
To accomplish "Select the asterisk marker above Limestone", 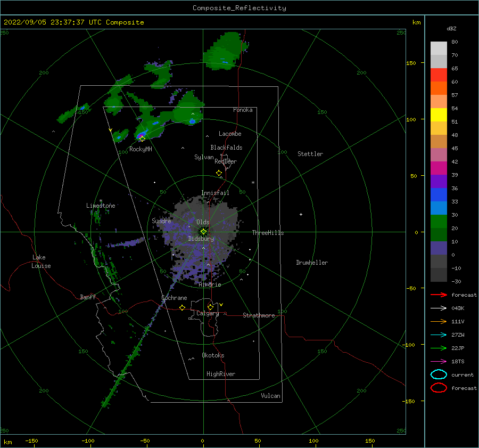I will 101,201.
